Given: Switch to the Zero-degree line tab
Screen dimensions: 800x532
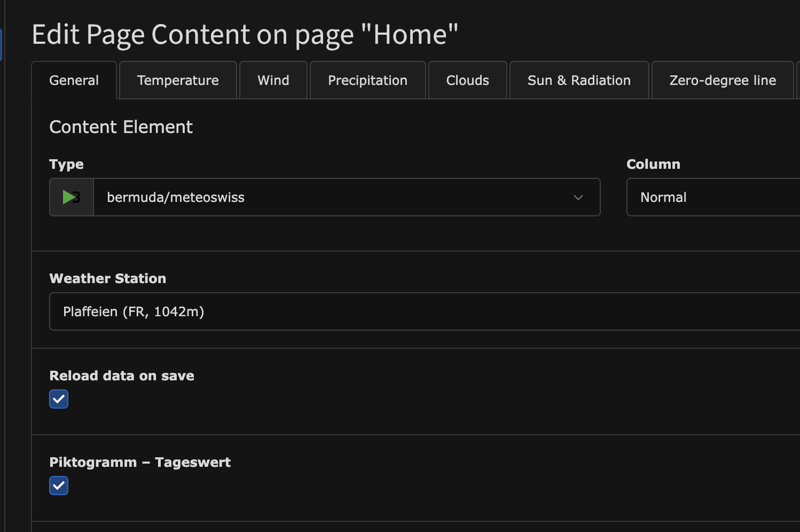Looking at the screenshot, I should [x=723, y=80].
